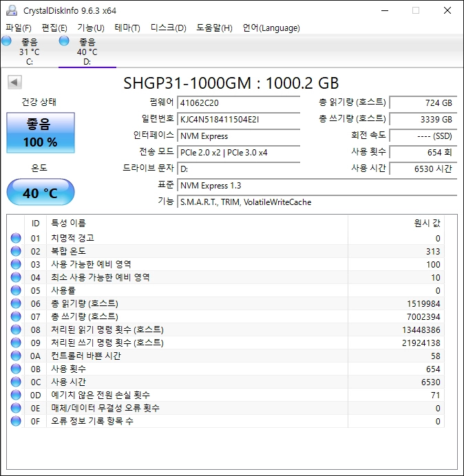Click the status orb for ID 01 치명적 경고

[x=16, y=238]
